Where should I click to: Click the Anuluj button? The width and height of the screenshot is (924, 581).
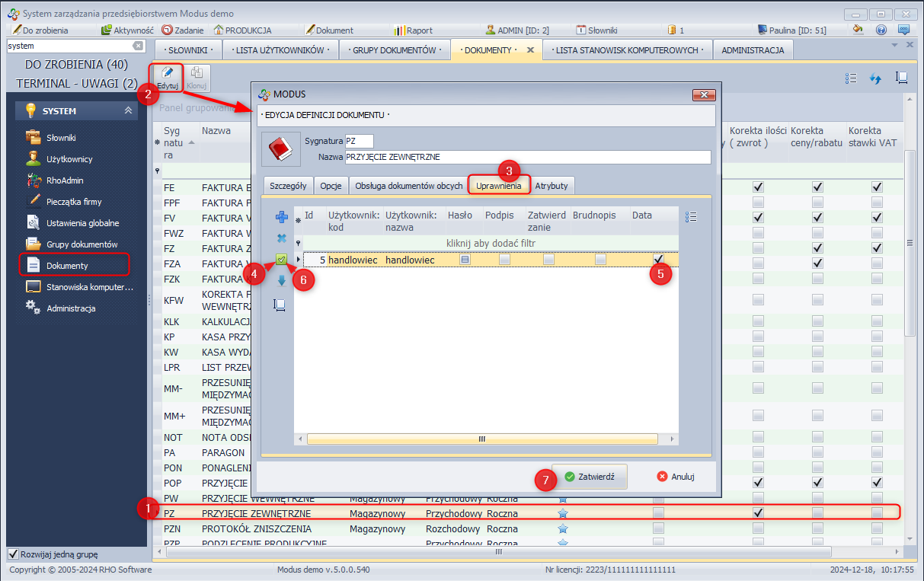pyautogui.click(x=675, y=477)
